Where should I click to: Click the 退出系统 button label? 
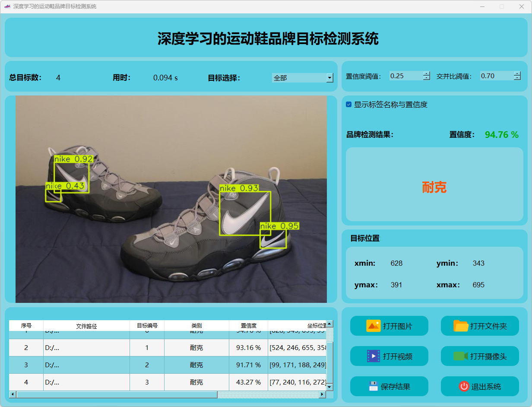coord(486,387)
